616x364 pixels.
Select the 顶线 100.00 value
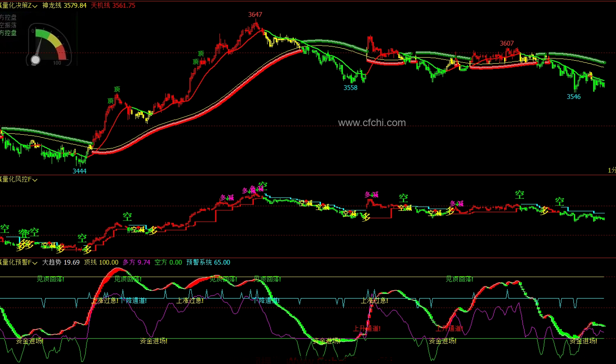click(101, 262)
